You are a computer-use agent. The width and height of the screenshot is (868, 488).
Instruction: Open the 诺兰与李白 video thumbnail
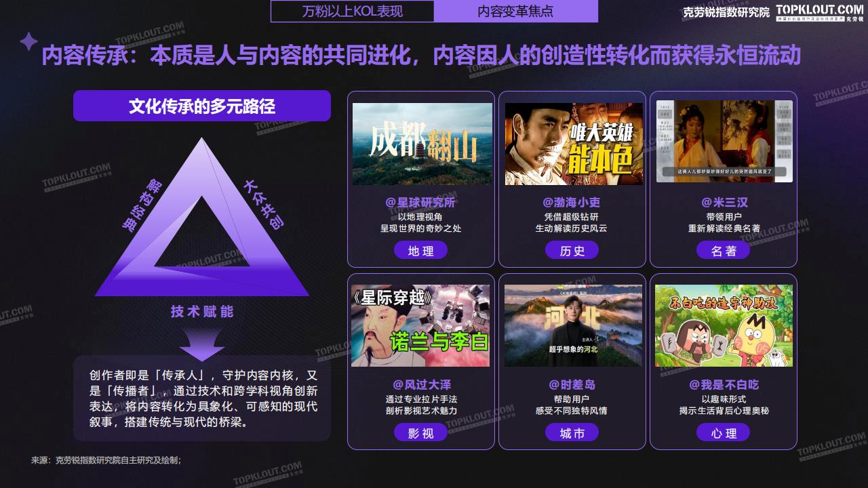pos(420,325)
